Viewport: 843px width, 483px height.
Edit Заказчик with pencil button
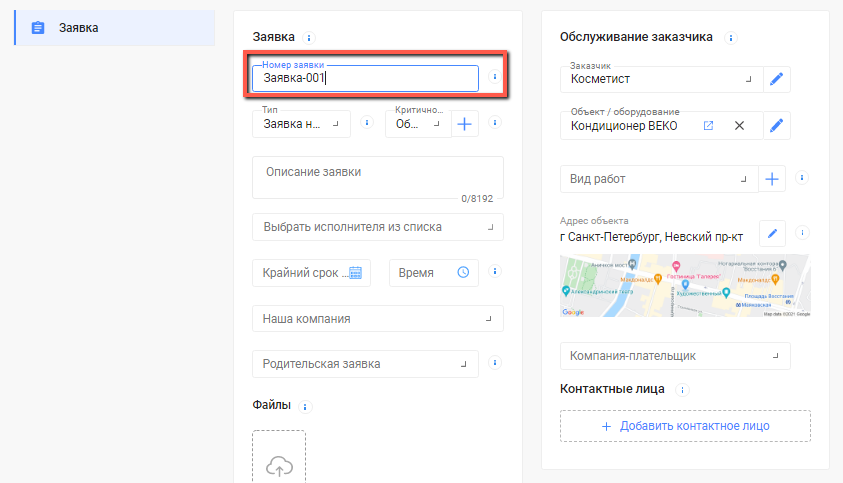pyautogui.click(x=776, y=79)
